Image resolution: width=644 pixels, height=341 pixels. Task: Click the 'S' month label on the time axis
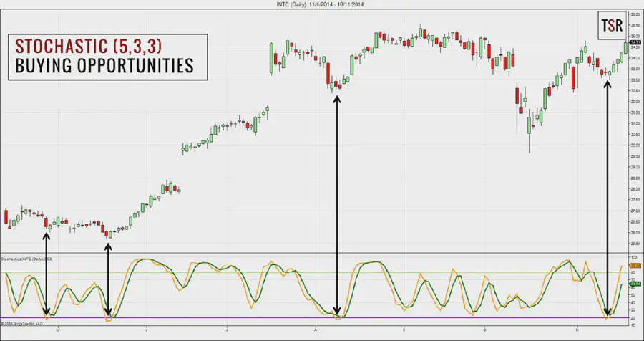point(404,330)
